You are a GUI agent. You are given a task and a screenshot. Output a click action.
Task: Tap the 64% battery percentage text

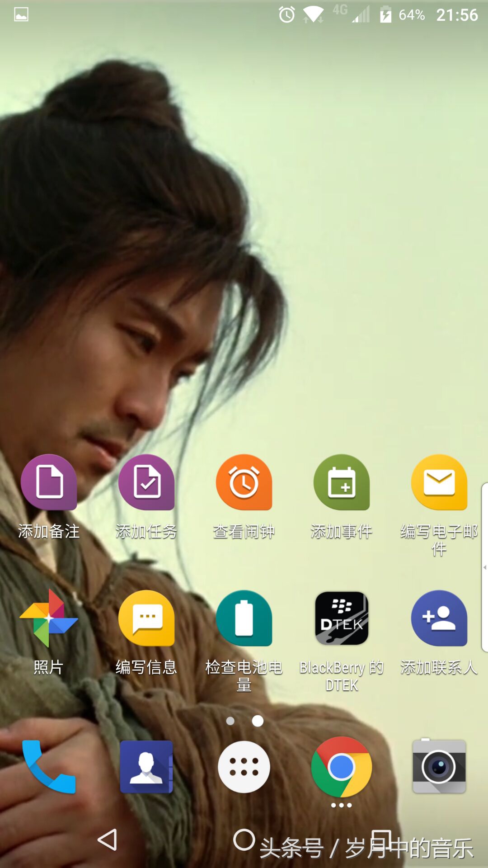(412, 15)
